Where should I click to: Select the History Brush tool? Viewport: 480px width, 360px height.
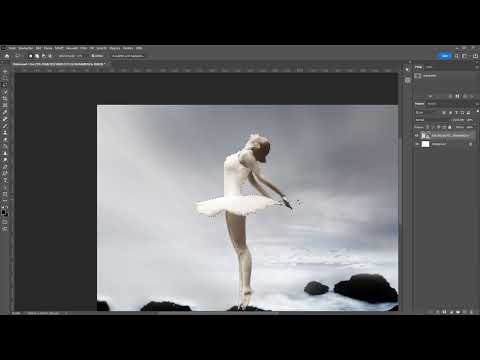5,140
